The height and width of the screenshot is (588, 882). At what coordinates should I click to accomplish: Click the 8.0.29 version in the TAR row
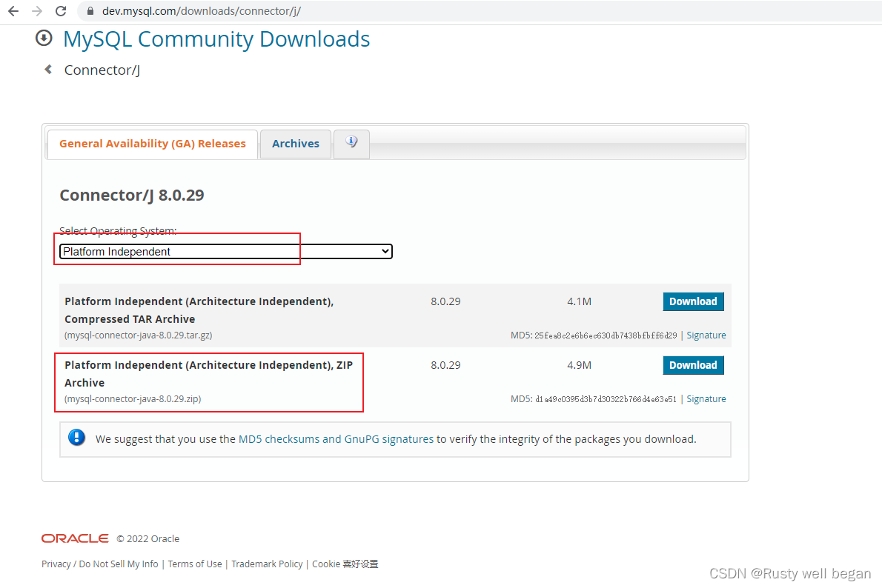point(445,301)
